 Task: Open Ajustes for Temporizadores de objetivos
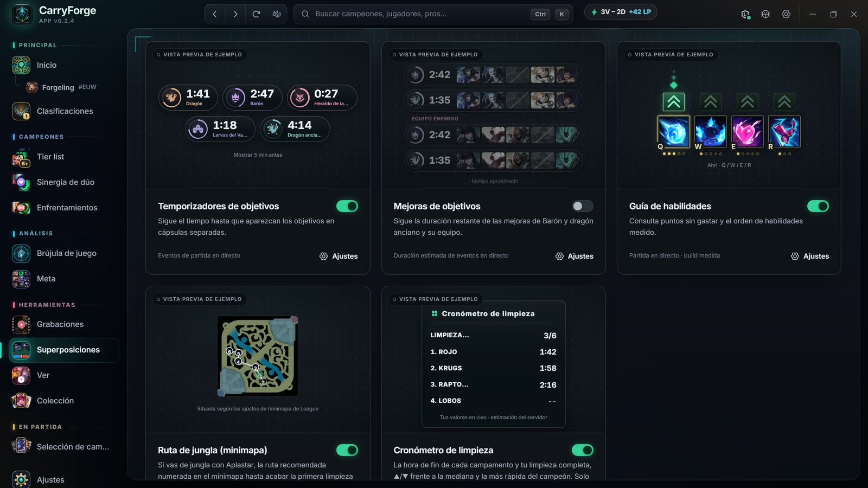tap(339, 256)
